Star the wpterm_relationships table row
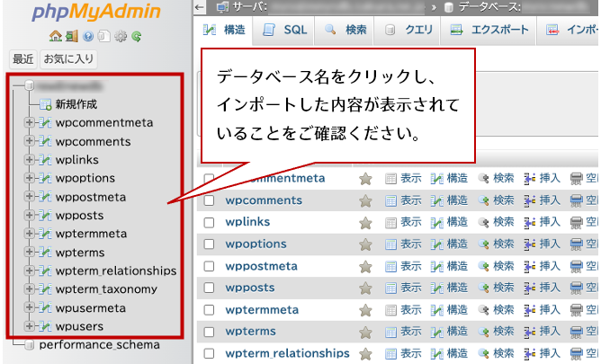 tap(365, 354)
